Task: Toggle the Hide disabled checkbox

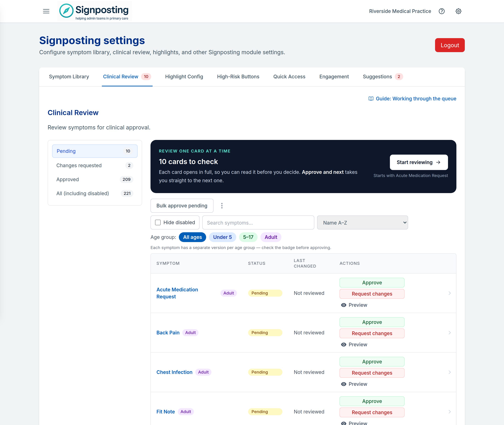Action: pos(158,222)
